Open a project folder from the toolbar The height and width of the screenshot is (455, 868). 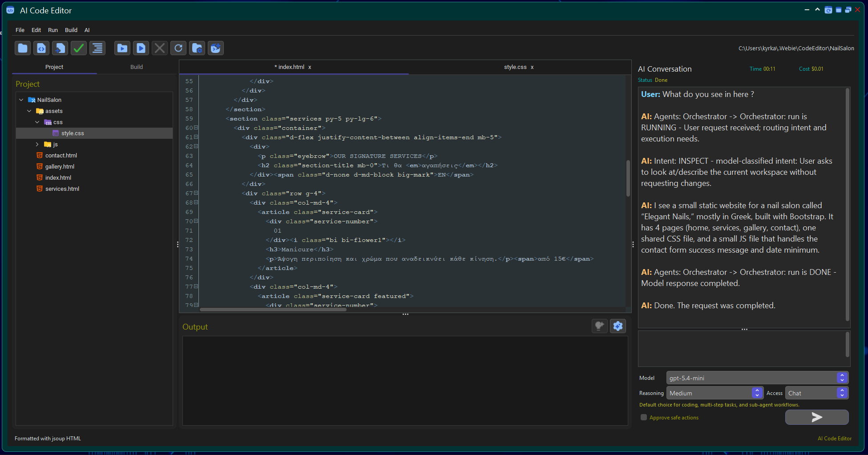pyautogui.click(x=23, y=48)
